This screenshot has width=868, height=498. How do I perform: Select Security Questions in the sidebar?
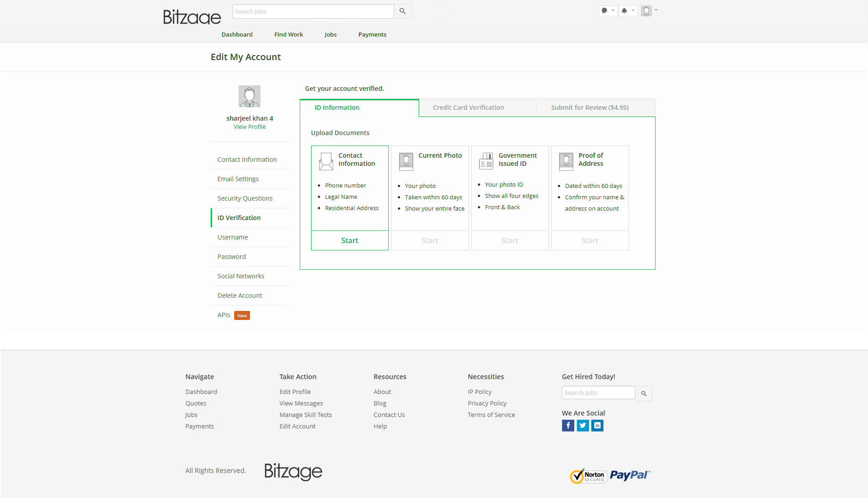(245, 198)
